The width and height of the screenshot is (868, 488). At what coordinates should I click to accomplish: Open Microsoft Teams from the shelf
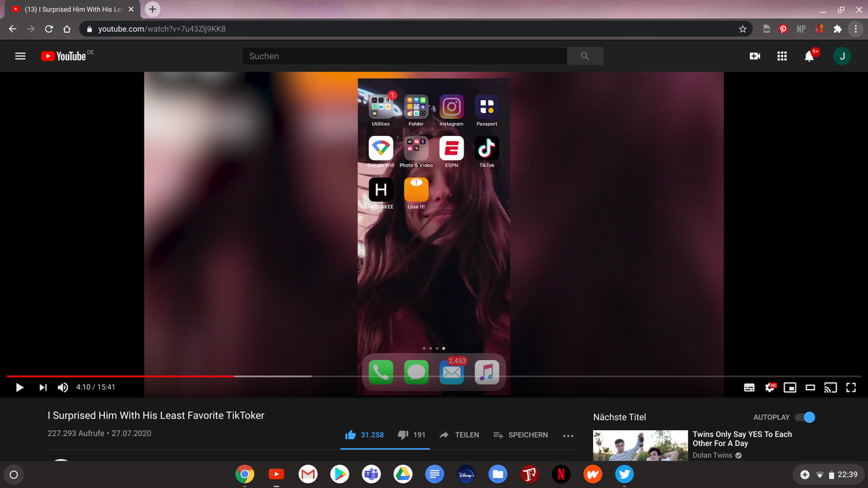(371, 474)
